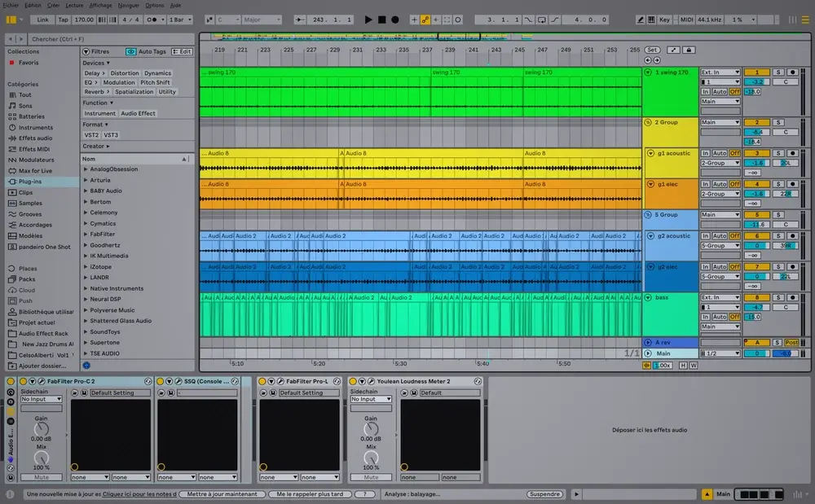Click the Arrangement Record button
Viewport: 815px width, 504px height.
(x=395, y=20)
